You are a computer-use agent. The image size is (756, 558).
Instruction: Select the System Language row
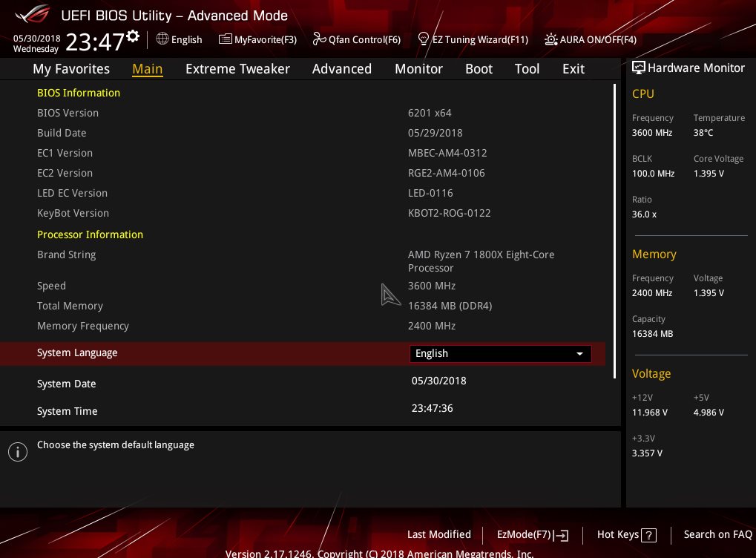tap(302, 353)
